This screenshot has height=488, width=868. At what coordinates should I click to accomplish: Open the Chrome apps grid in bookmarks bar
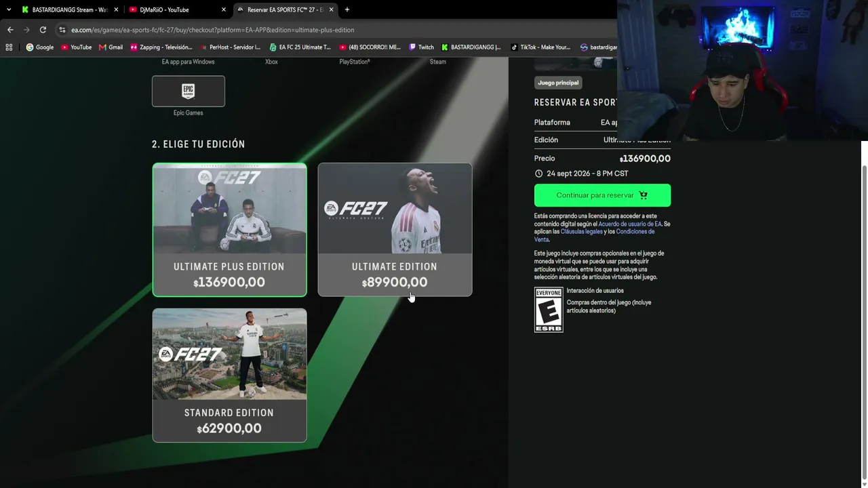tap(9, 47)
